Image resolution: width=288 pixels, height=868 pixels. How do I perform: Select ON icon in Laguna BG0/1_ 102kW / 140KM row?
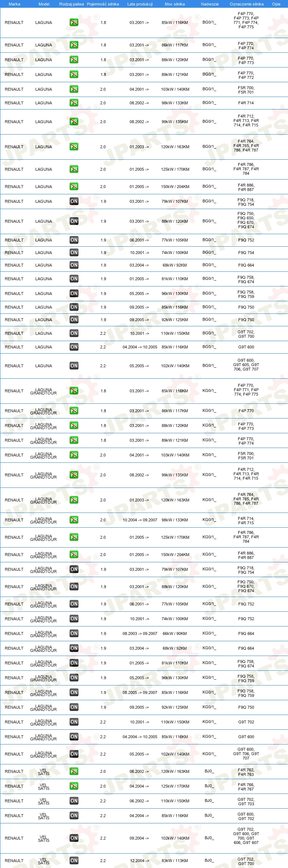[74, 366]
